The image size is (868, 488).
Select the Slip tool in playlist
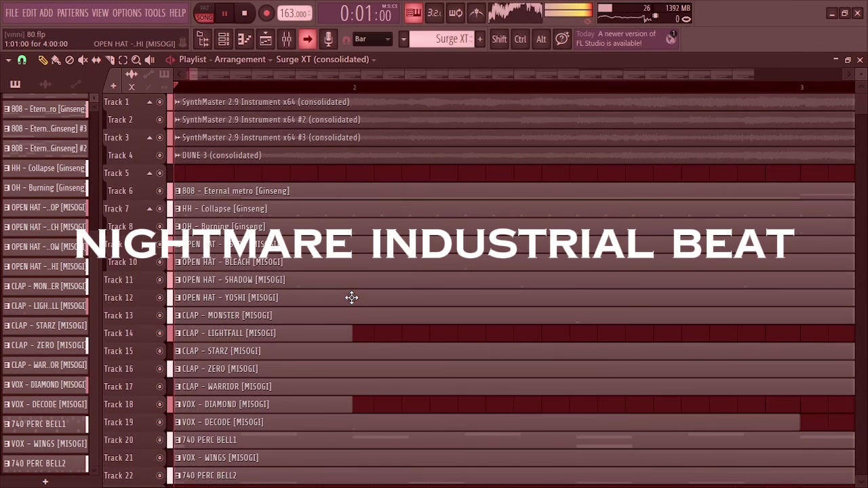click(x=96, y=60)
